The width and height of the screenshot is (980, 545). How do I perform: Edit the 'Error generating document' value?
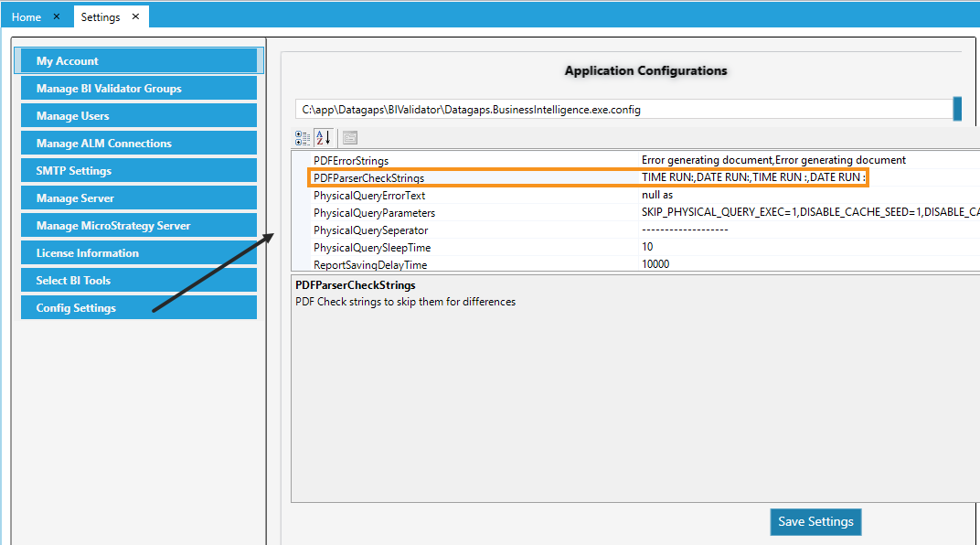[773, 160]
